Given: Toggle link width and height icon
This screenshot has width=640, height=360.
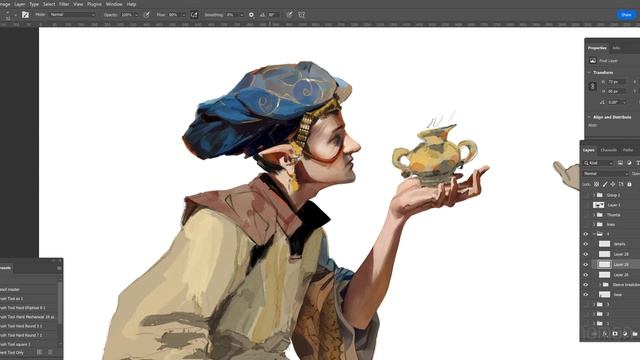Looking at the screenshot, I should (x=593, y=86).
